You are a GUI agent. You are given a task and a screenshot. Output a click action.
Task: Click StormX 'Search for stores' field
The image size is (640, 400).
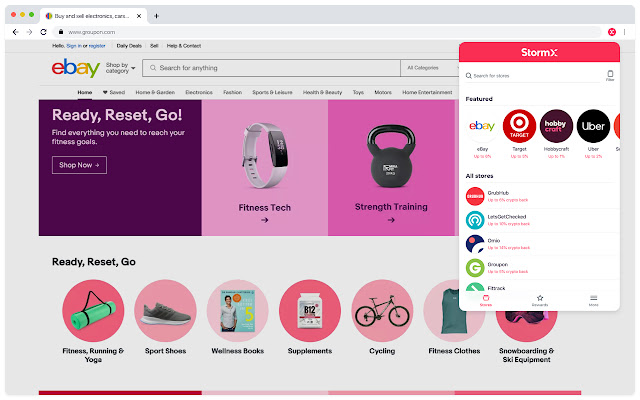click(x=535, y=76)
